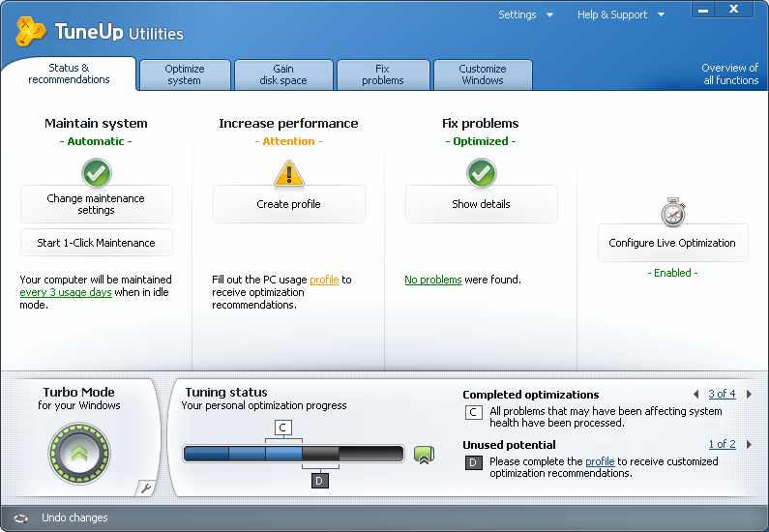Show next unused potential item arrow
The height and width of the screenshot is (532, 769).
(x=749, y=444)
